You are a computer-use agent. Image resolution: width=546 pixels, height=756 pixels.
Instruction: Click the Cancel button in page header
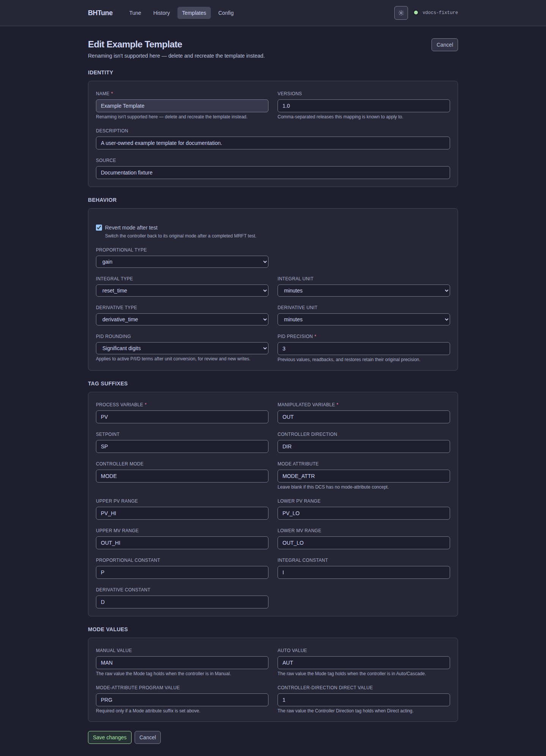(x=445, y=45)
